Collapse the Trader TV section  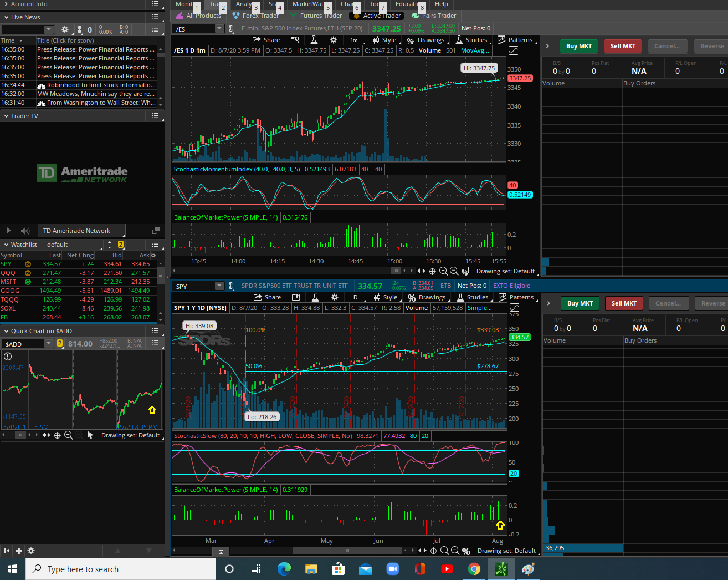(6, 116)
